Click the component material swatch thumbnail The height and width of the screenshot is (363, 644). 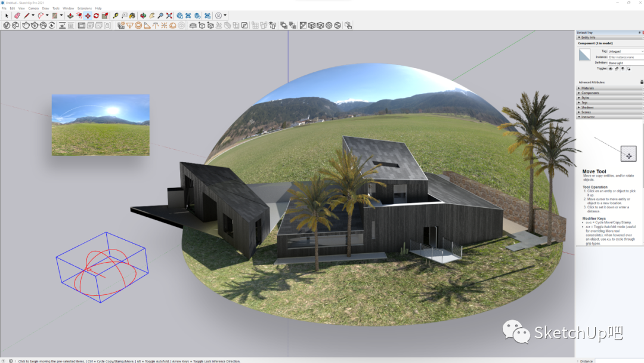click(584, 55)
